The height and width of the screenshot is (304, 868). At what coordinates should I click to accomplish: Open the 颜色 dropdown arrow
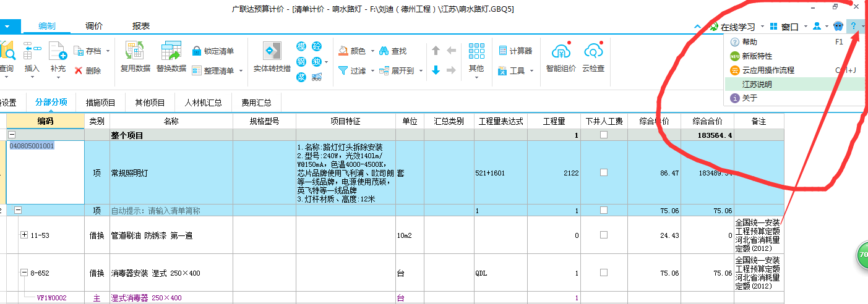(x=372, y=51)
